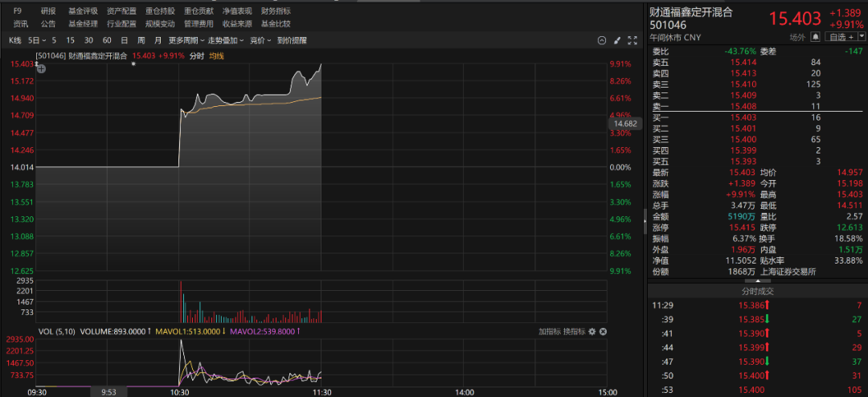868x397 pixels.
Task: Click the 卖五 price 15.414
Action: point(743,62)
